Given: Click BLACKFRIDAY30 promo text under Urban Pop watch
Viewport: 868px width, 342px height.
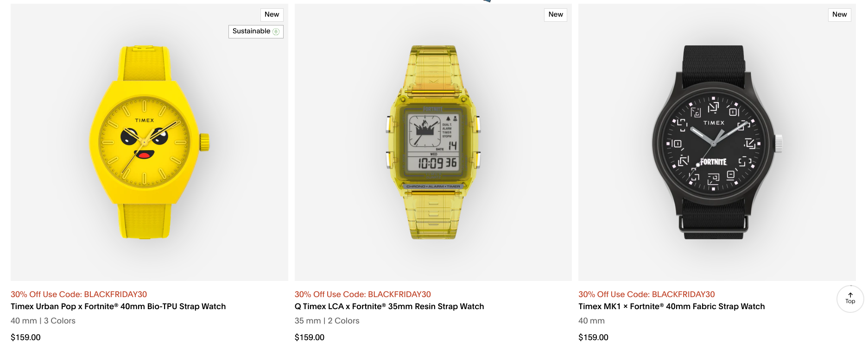Looking at the screenshot, I should point(79,294).
